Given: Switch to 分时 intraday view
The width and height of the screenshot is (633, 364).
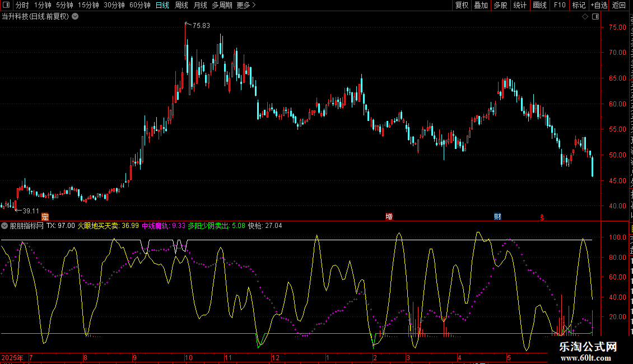Looking at the screenshot, I should 22,5.
